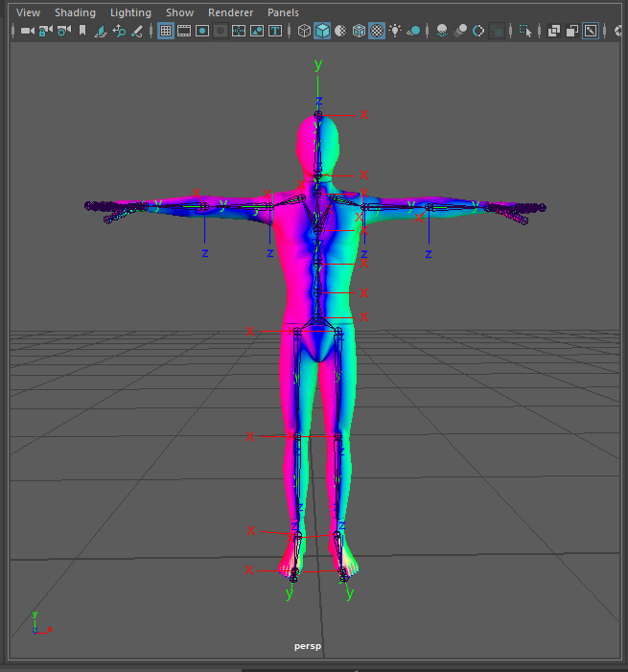Click the Screen Space Ambient Occlusion icon
This screenshot has height=672, width=628.
pyautogui.click(x=442, y=31)
